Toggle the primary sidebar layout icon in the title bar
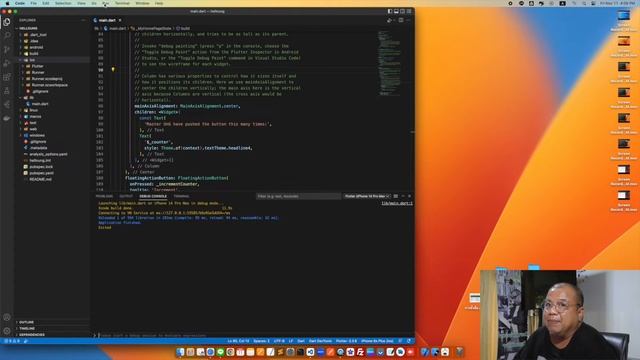This screenshot has height=360, width=640. coord(390,11)
